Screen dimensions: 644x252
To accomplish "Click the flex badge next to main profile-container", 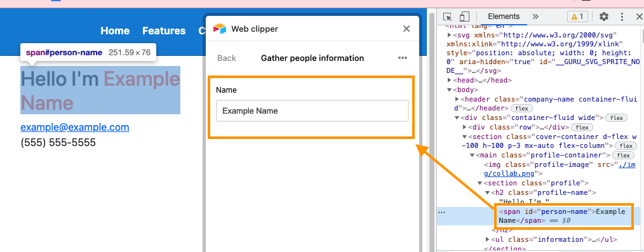I will click(x=623, y=156).
